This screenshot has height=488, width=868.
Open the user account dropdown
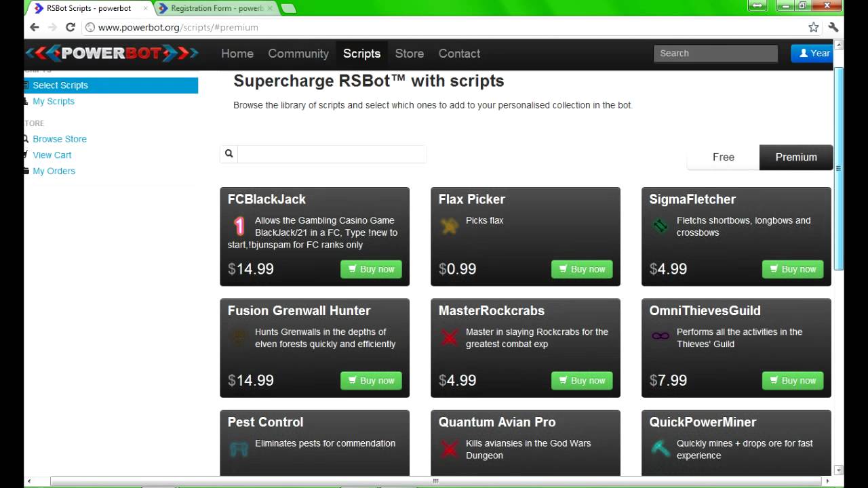(812, 54)
